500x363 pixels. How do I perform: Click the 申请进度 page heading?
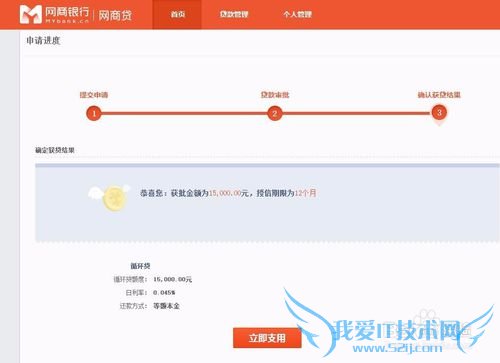tap(43, 41)
